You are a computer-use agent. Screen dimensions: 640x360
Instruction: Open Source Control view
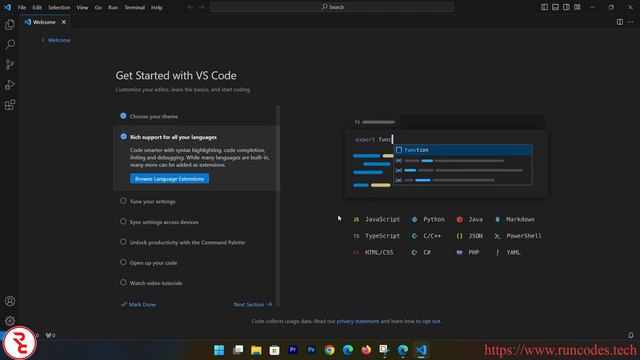[10, 64]
